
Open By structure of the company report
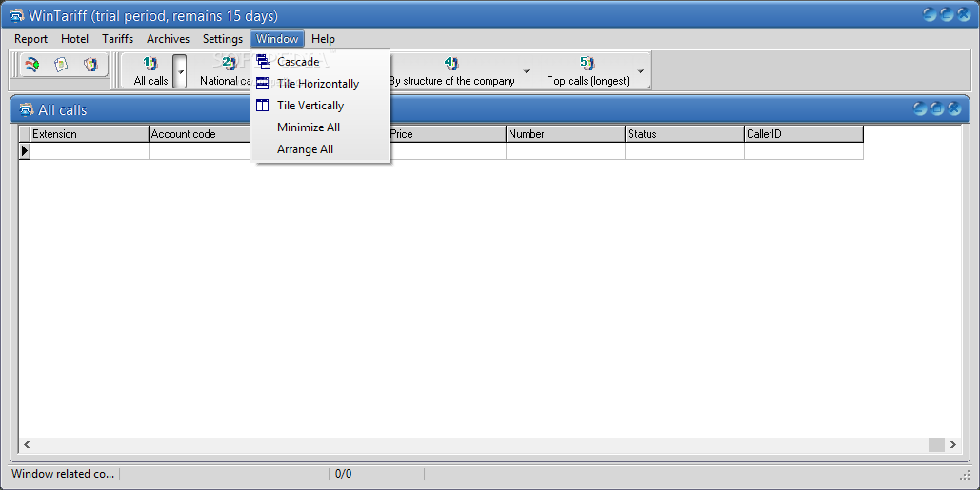click(x=451, y=71)
